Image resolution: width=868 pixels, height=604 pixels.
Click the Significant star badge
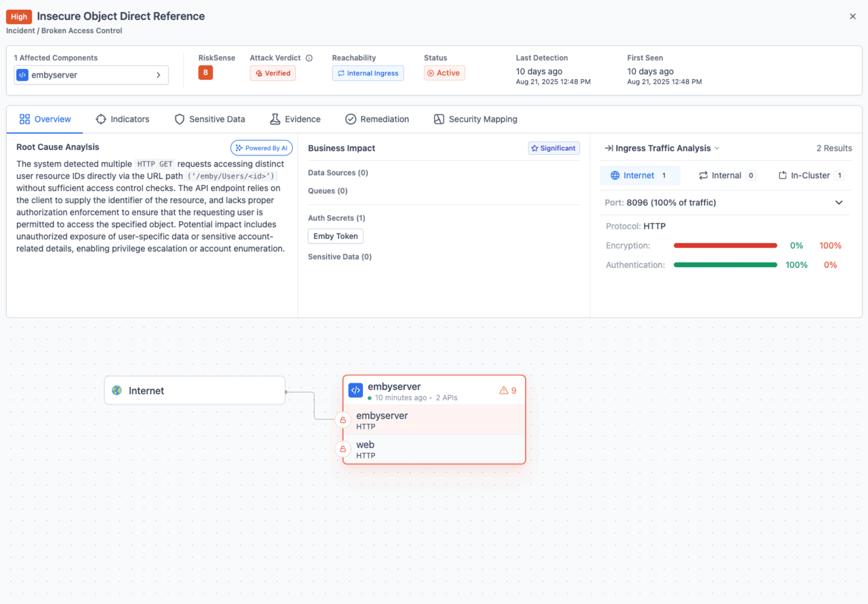tap(553, 148)
